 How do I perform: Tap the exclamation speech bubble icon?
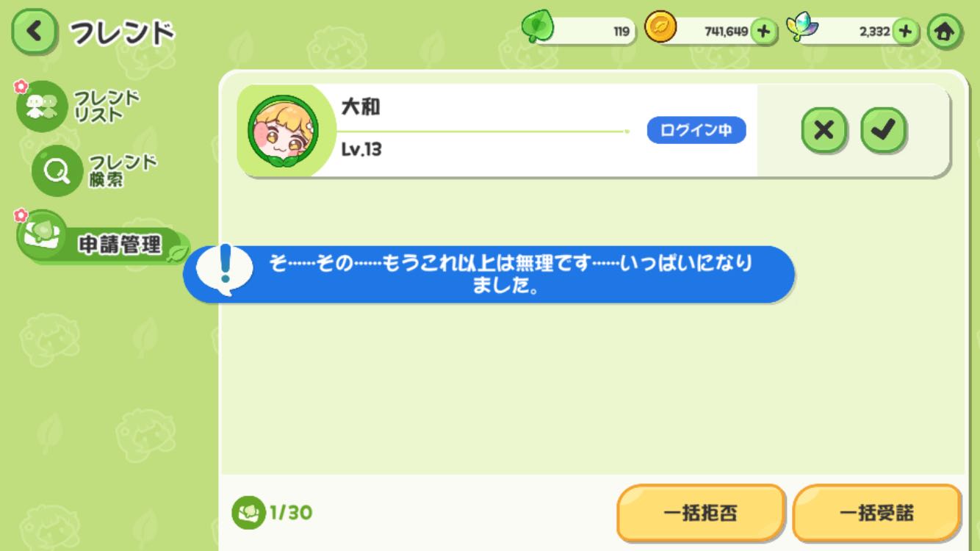tap(224, 270)
